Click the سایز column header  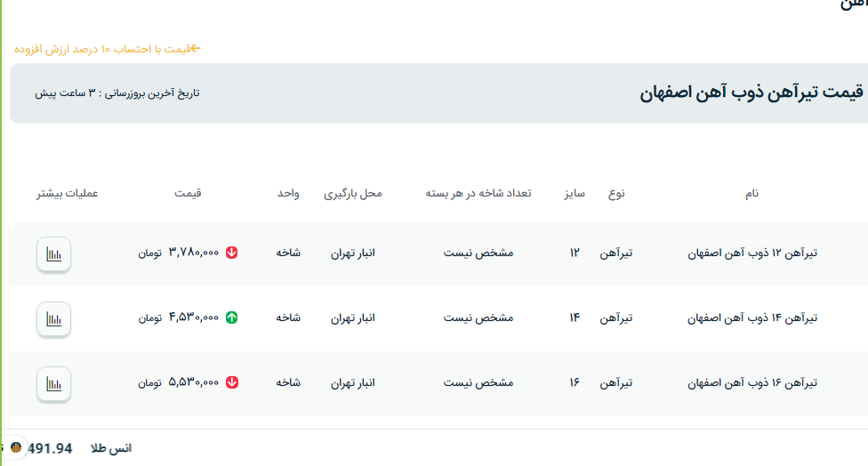pyautogui.click(x=574, y=193)
